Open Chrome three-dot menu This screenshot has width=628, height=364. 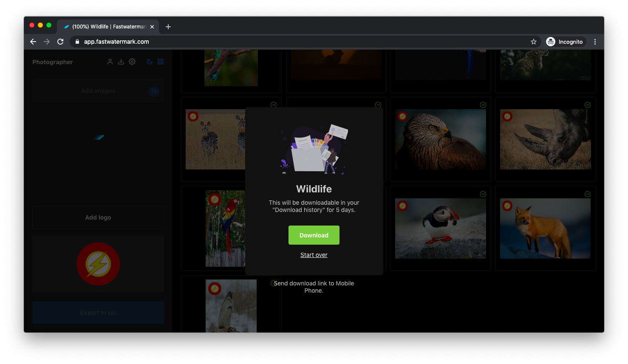point(595,42)
